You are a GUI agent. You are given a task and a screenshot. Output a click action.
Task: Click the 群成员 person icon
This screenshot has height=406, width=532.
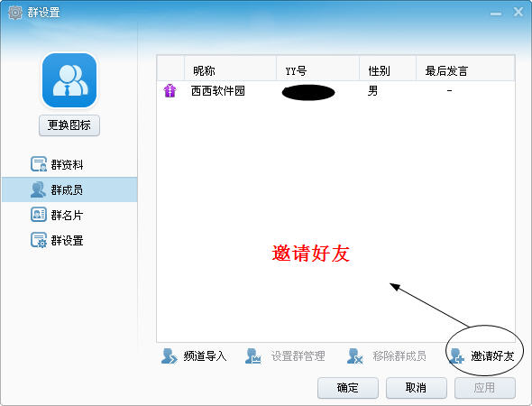(x=38, y=189)
